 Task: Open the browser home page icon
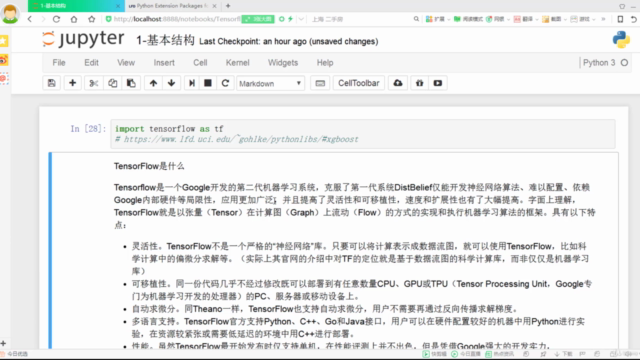coord(73,19)
